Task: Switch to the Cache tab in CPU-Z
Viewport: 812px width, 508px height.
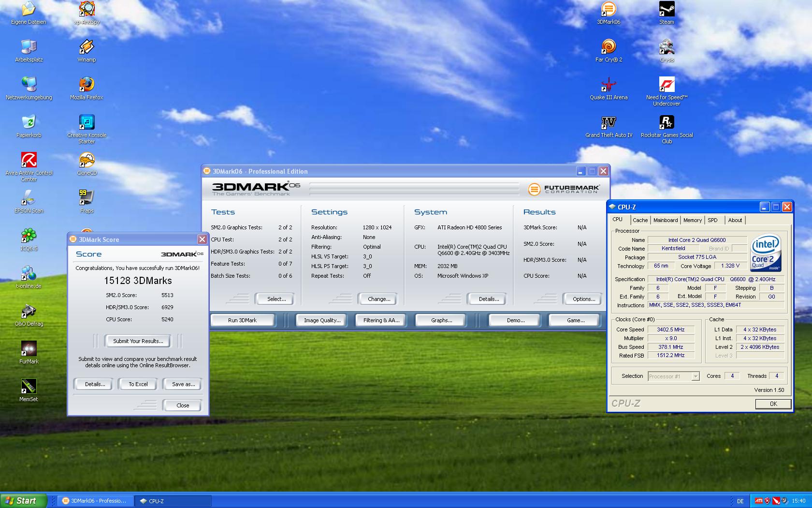Action: (x=640, y=220)
